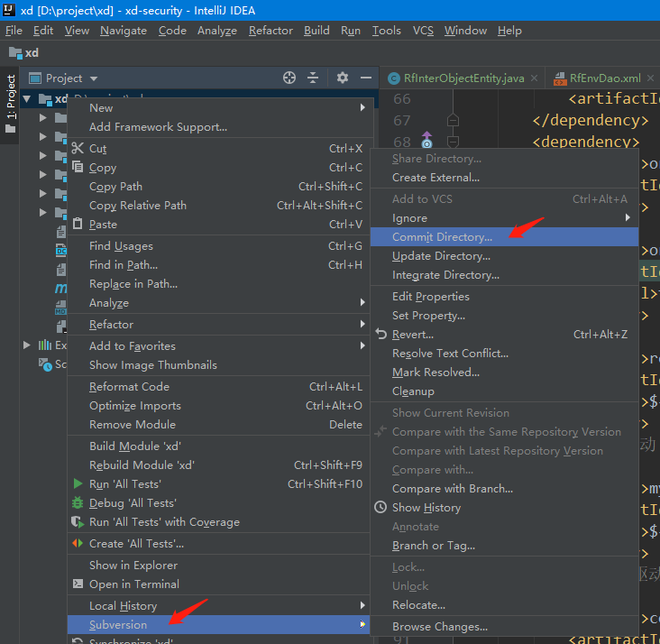This screenshot has height=644, width=660.
Task: Hide the Project panel with the minus icon
Action: pyautogui.click(x=366, y=78)
